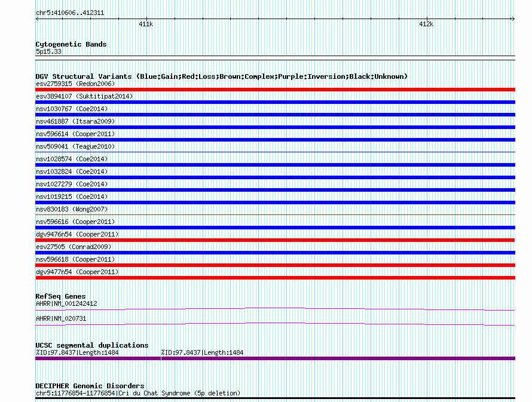This screenshot has width=532, height=402.
Task: Open the nsv461887 (Itsara2009) variant label
Action: click(75, 121)
